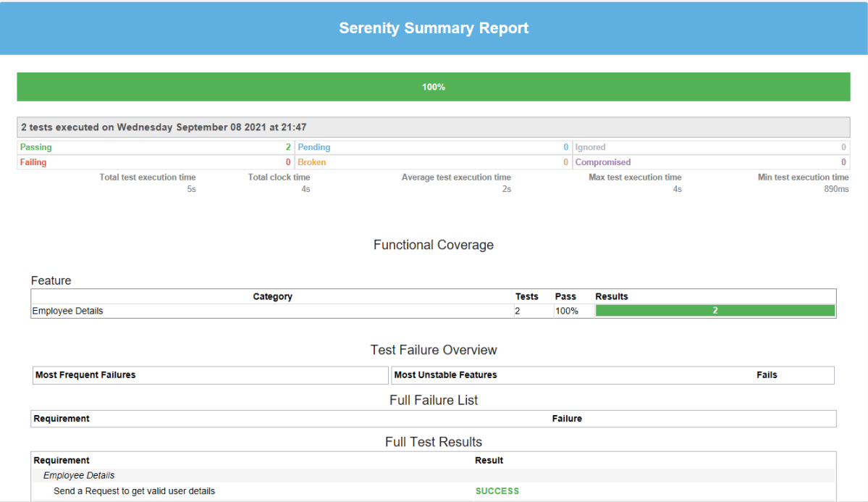Click the Failure column in Full Failure List
Image resolution: width=868 pixels, height=502 pixels.
point(567,418)
